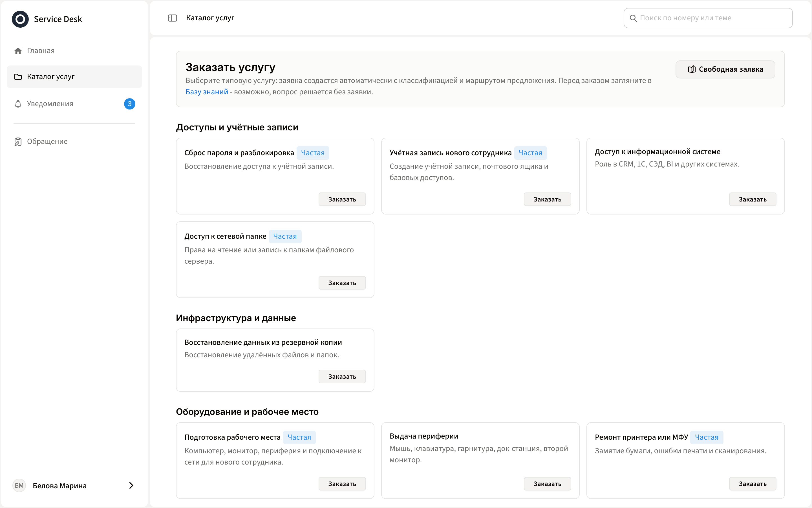
Task: Click Выдача периферии card title
Action: coord(424,436)
